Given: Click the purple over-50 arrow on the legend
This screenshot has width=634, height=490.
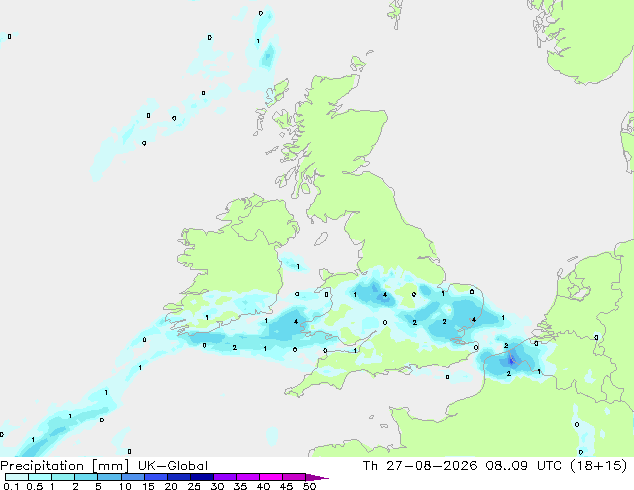Looking at the screenshot, I should 317,477.
